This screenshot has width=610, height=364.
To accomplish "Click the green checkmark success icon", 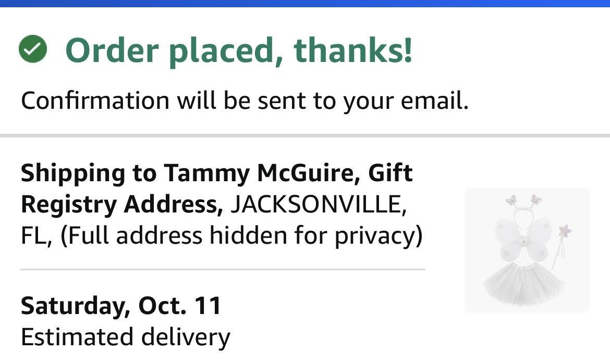I will (x=33, y=49).
